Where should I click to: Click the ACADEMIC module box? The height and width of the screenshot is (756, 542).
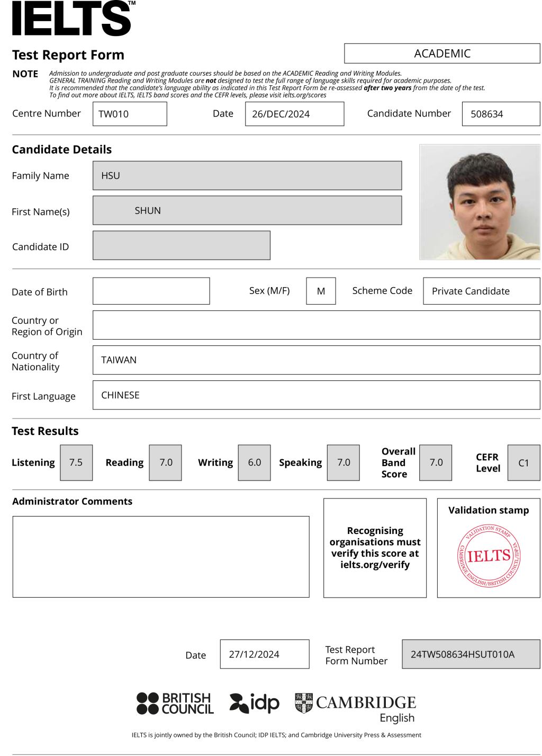click(x=442, y=54)
